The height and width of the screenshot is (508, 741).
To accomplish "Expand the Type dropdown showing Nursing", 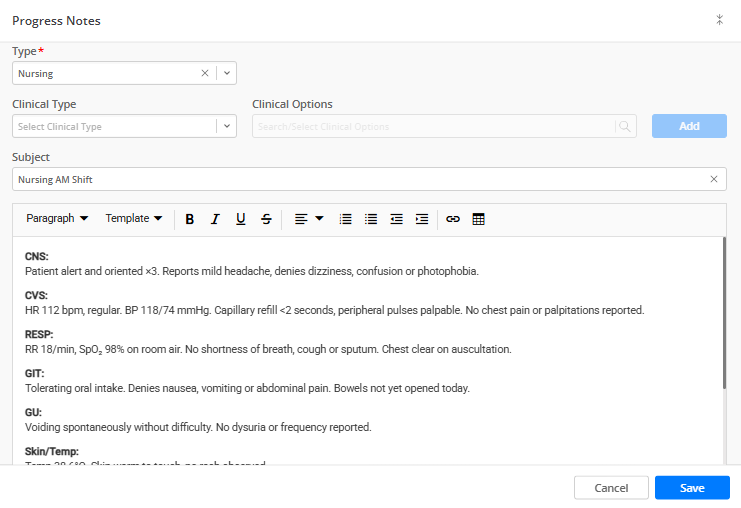I will click(227, 73).
